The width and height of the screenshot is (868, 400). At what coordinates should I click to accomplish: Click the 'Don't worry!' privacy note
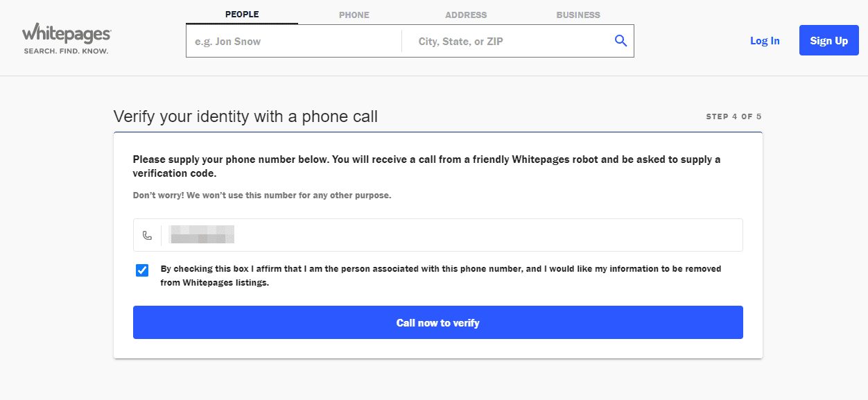[262, 195]
